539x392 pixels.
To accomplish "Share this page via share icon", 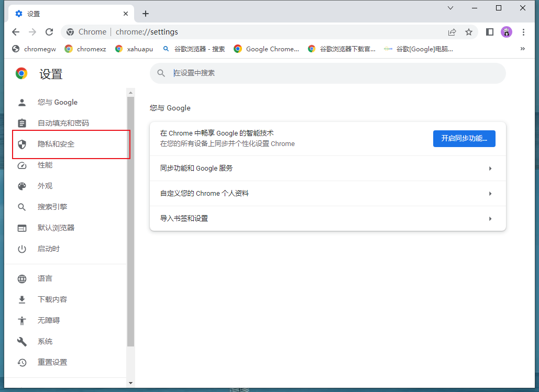I will click(x=452, y=32).
